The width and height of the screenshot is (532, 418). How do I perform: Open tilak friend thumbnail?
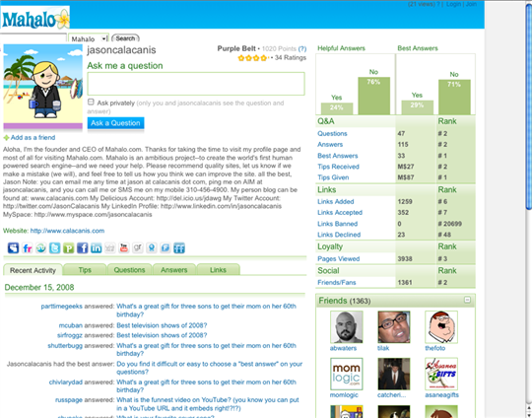[394, 327]
